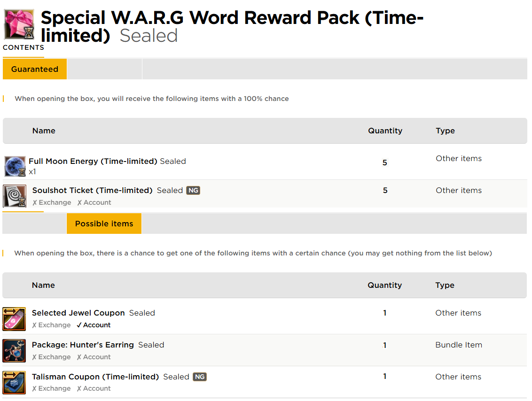532x401 pixels.
Task: Open Soulshot Ticket (Time-limited) link
Action: 92,191
